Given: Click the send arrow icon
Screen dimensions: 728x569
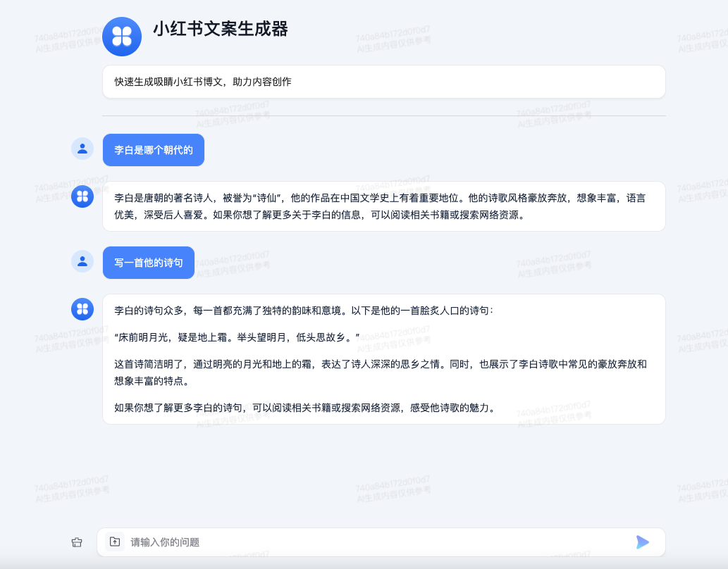Looking at the screenshot, I should coord(643,542).
